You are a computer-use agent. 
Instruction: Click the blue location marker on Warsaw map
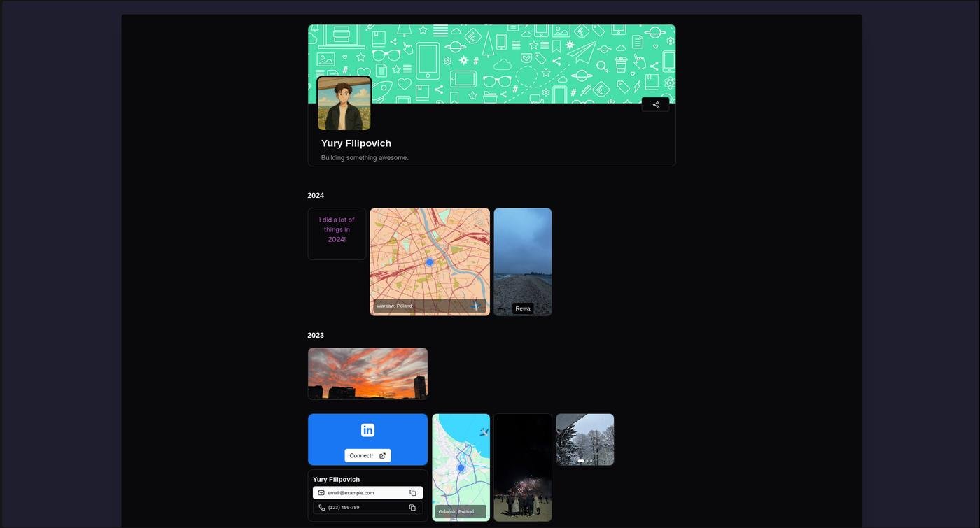(x=430, y=262)
